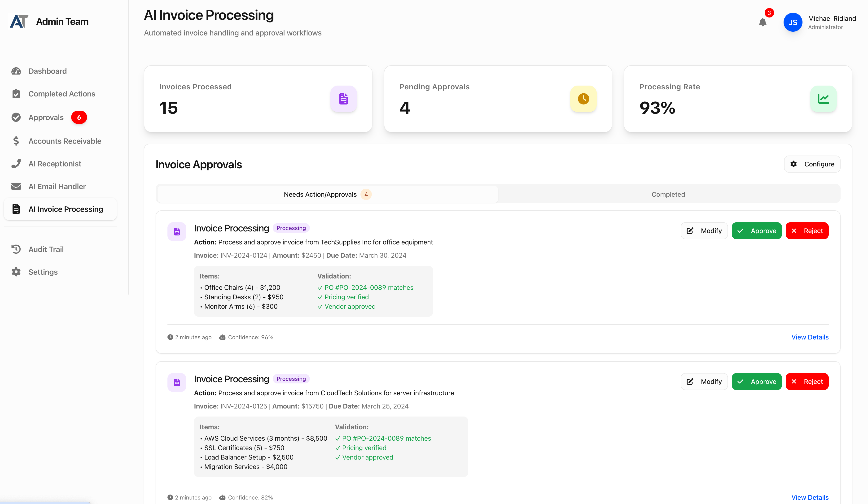Image resolution: width=868 pixels, height=504 pixels.
Task: Select the Accounts Receivable dollar icon
Action: click(16, 141)
